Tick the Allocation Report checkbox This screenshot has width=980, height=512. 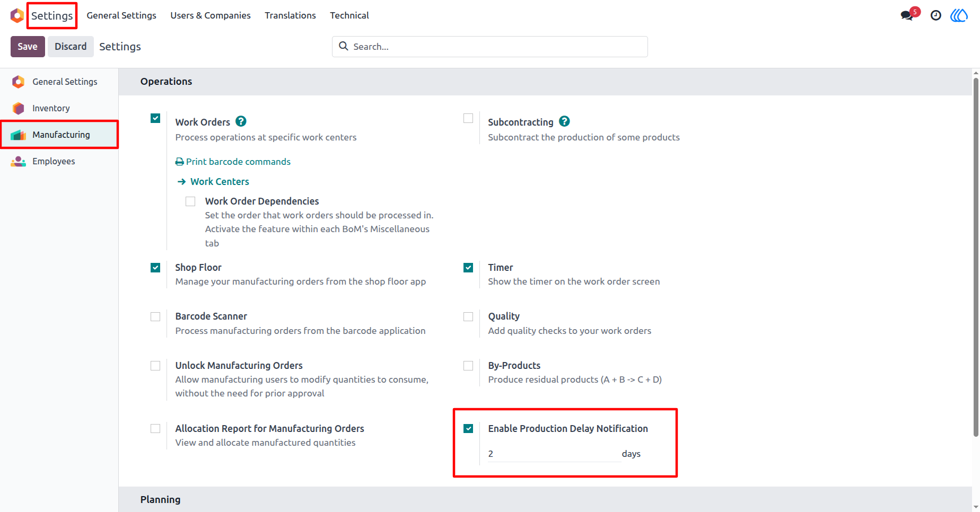(155, 428)
